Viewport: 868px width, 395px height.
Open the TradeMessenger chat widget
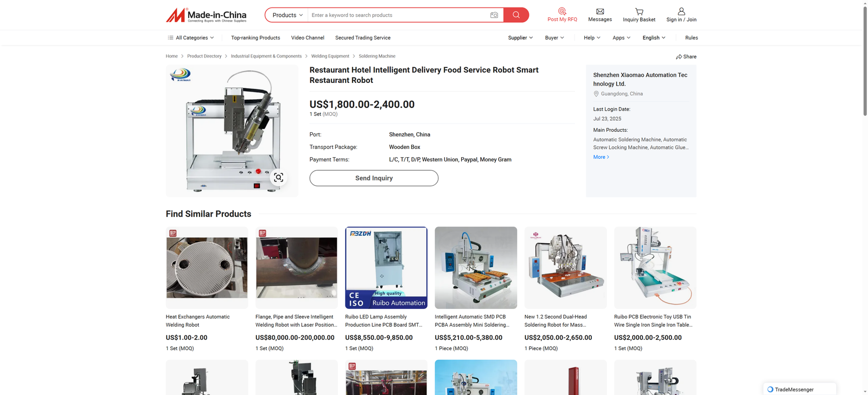tap(799, 389)
